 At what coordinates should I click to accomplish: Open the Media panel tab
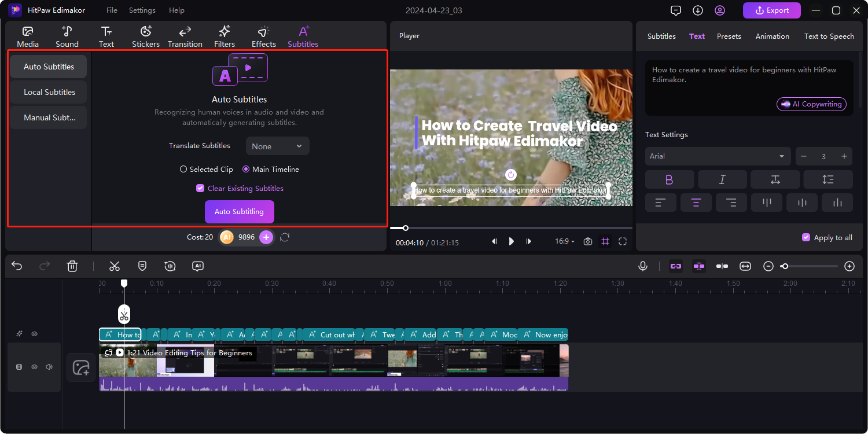click(x=28, y=36)
